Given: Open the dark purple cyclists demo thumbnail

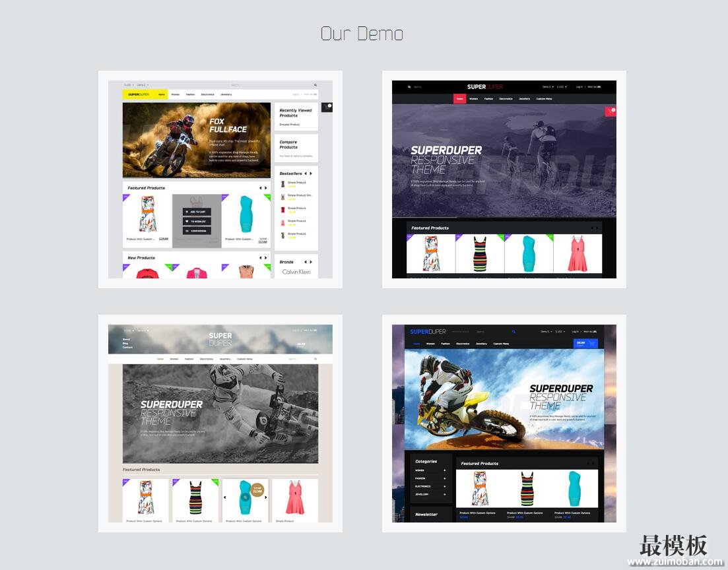Looking at the screenshot, I should [x=504, y=179].
